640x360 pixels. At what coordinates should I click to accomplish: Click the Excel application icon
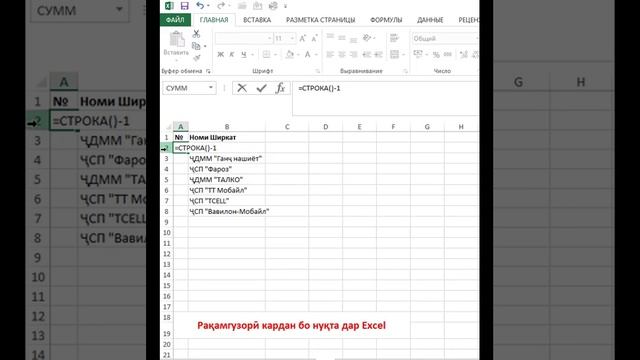(x=169, y=6)
